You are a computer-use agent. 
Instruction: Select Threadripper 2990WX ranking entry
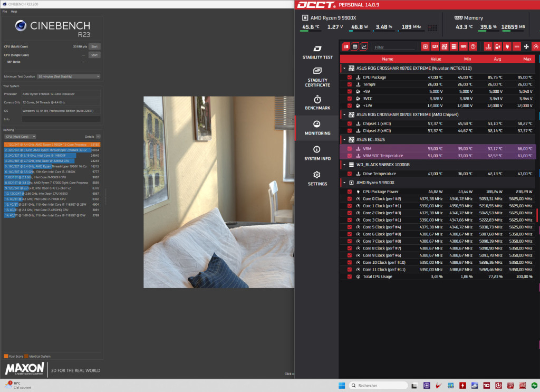52,150
